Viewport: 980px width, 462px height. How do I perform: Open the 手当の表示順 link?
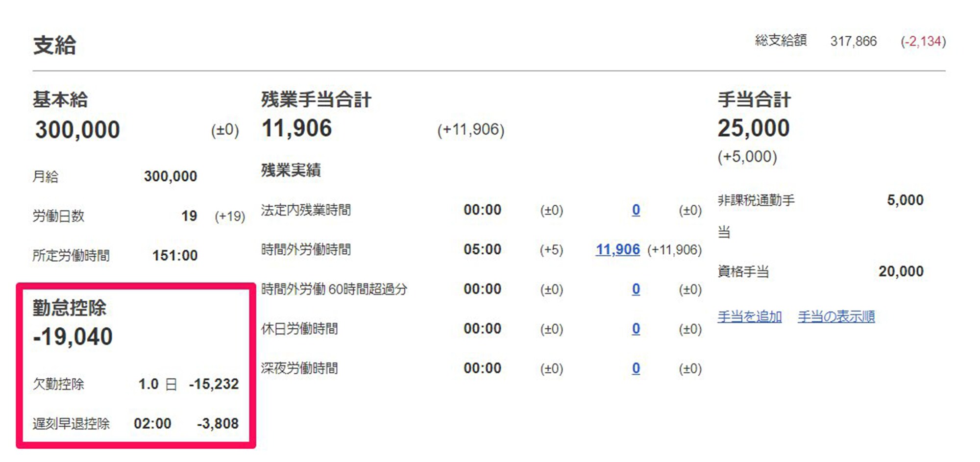(x=836, y=317)
